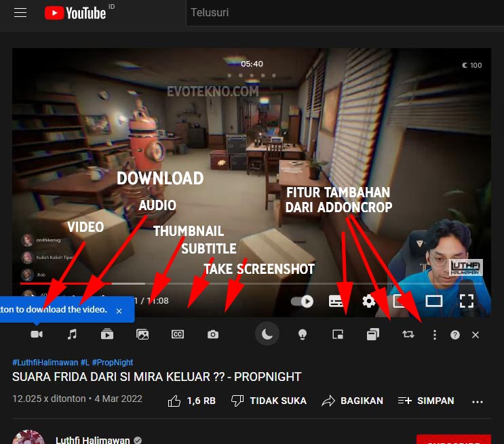The height and width of the screenshot is (444, 504).
Task: Click the video download camera icon
Action: (37, 334)
